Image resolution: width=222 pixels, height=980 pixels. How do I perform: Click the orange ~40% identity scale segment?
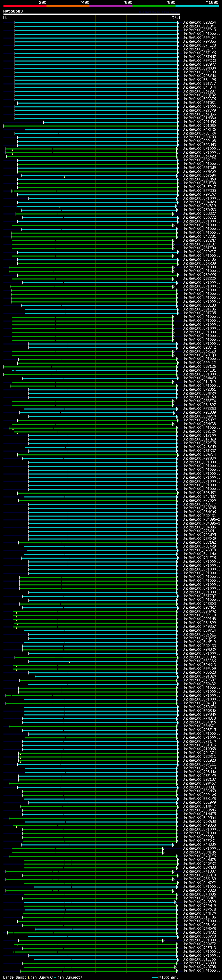(x=68, y=6)
